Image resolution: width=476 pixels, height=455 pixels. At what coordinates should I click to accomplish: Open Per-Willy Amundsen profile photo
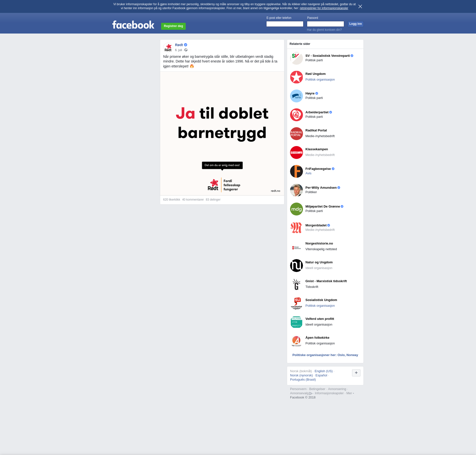tap(297, 190)
